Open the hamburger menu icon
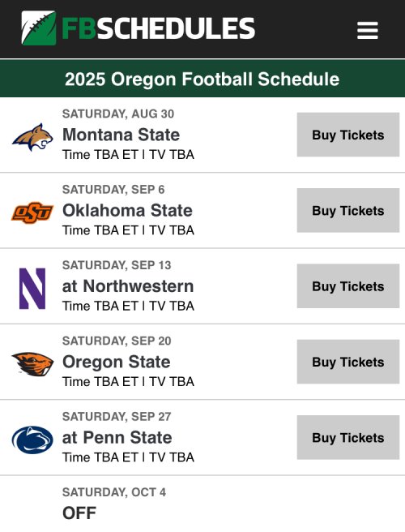This screenshot has height=532, width=405. tap(368, 31)
